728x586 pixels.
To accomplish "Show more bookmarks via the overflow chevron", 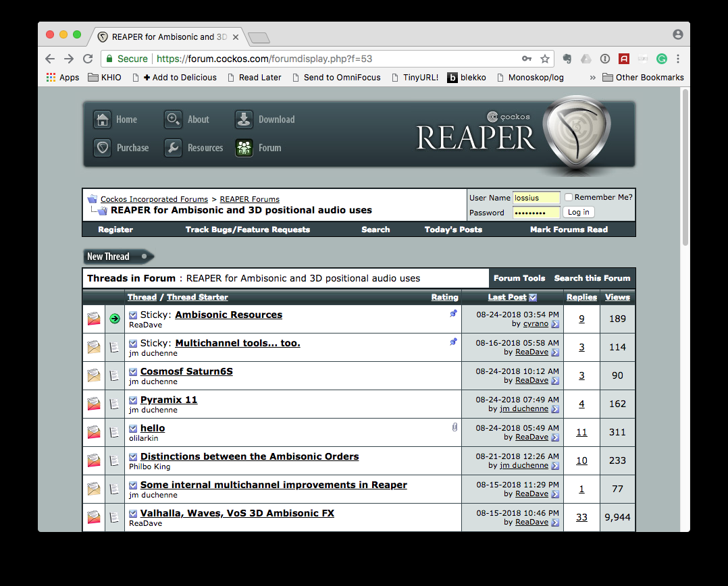I will point(592,78).
